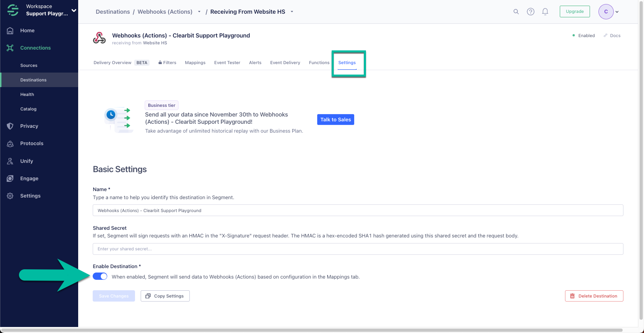Switch to Alerts tab
This screenshot has width=644, height=333.
(255, 62)
